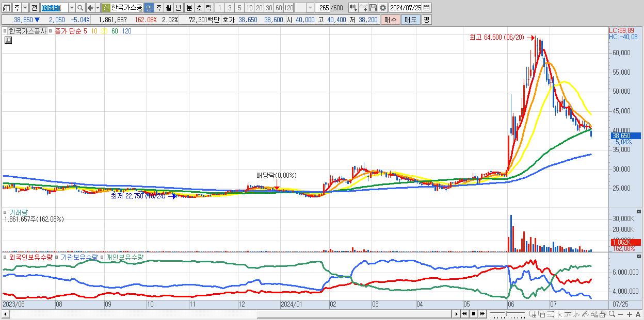Viewport: 644px width, 320px height.
Task: Click the stop button in bottom bar
Action: pyautogui.click(x=474, y=314)
